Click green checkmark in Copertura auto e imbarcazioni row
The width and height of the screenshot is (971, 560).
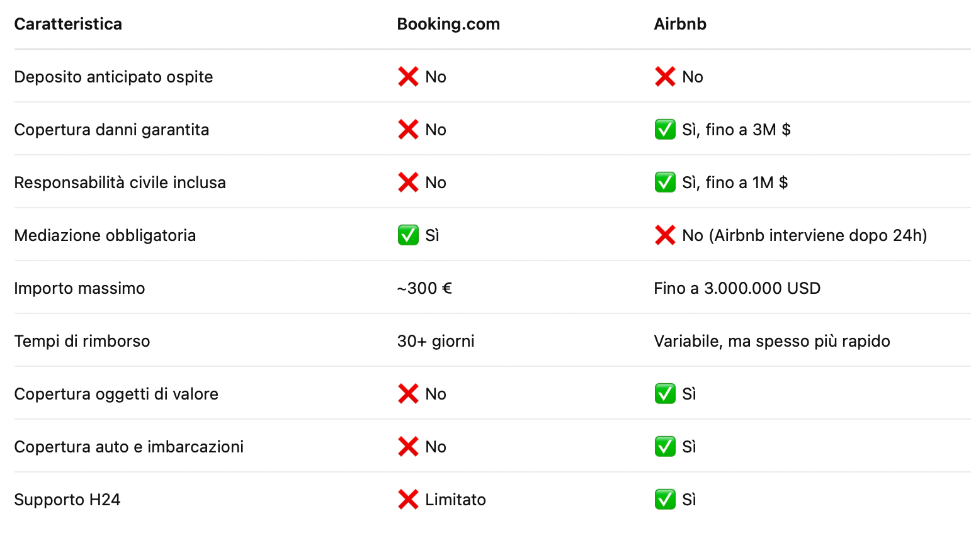coord(665,447)
